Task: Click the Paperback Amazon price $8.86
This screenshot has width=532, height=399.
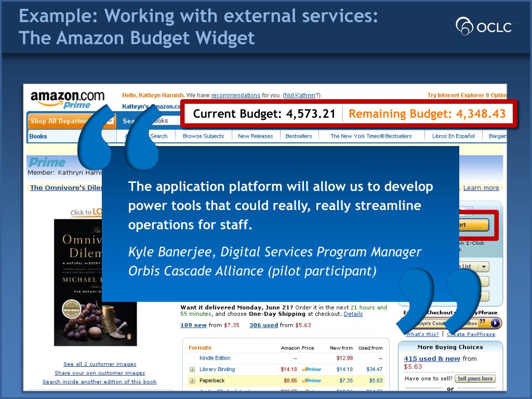Action: tap(290, 380)
